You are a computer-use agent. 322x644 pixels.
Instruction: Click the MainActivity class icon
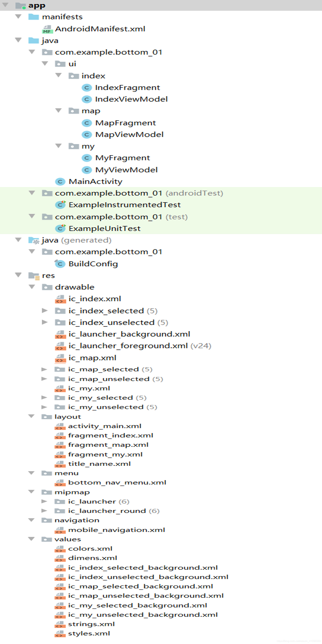click(x=60, y=181)
